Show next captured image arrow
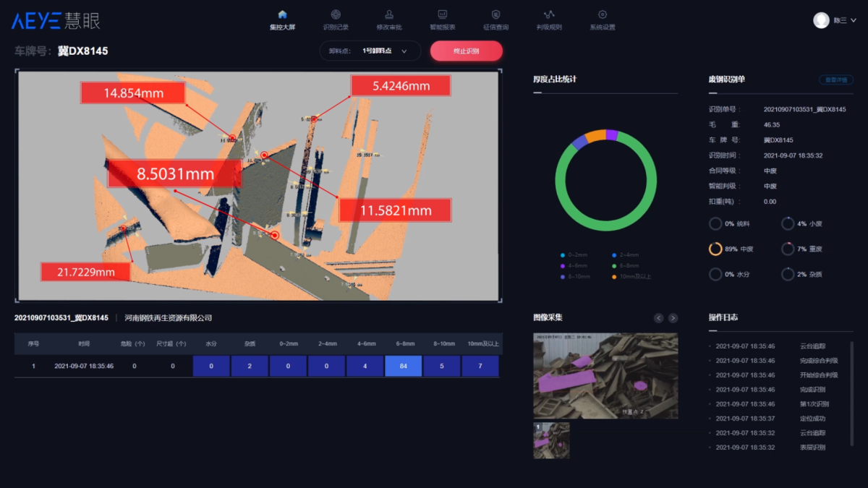 pos(673,318)
